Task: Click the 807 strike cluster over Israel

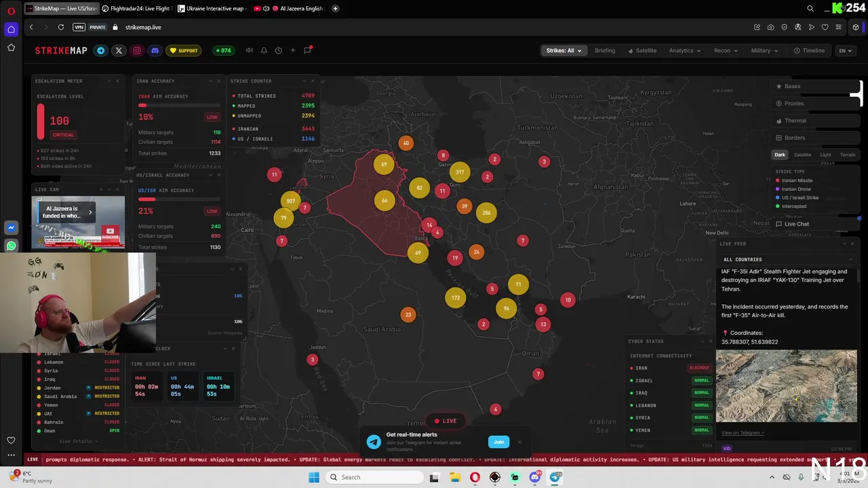Action: pyautogui.click(x=291, y=201)
